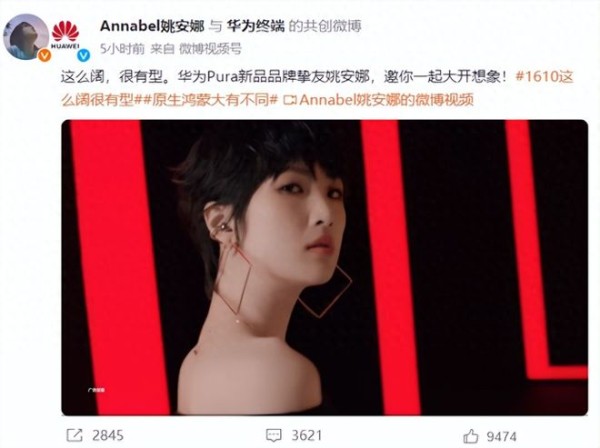Image resolution: width=600 pixels, height=448 pixels.
Task: Click the repost count 2845
Action: click(108, 435)
